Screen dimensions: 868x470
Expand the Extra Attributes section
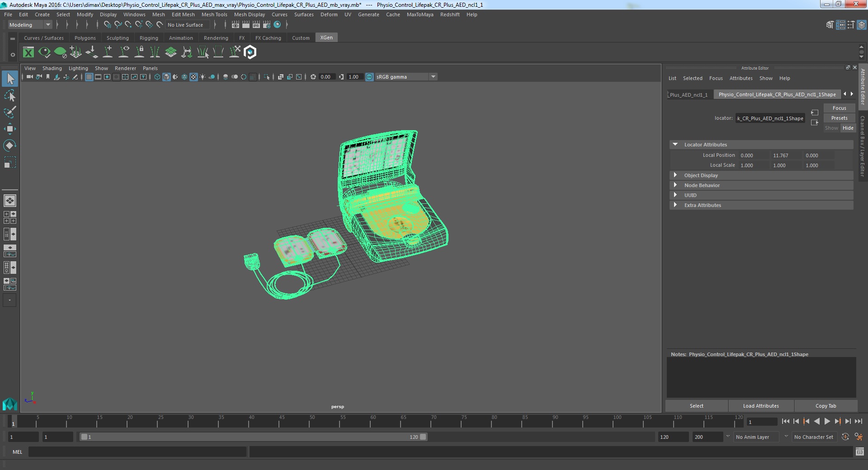675,205
